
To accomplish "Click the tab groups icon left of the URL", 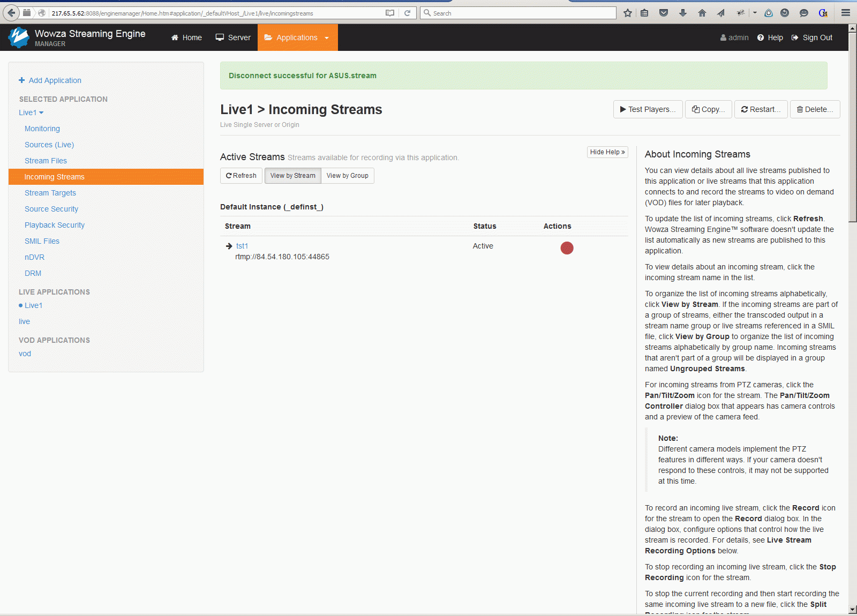I will (x=27, y=13).
